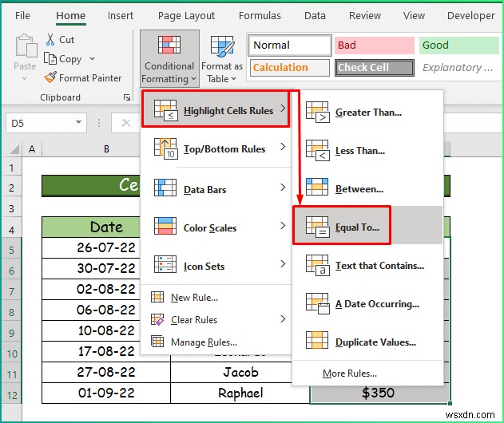Click the Clear Rules eraser icon
The image size is (504, 423).
[x=157, y=319]
